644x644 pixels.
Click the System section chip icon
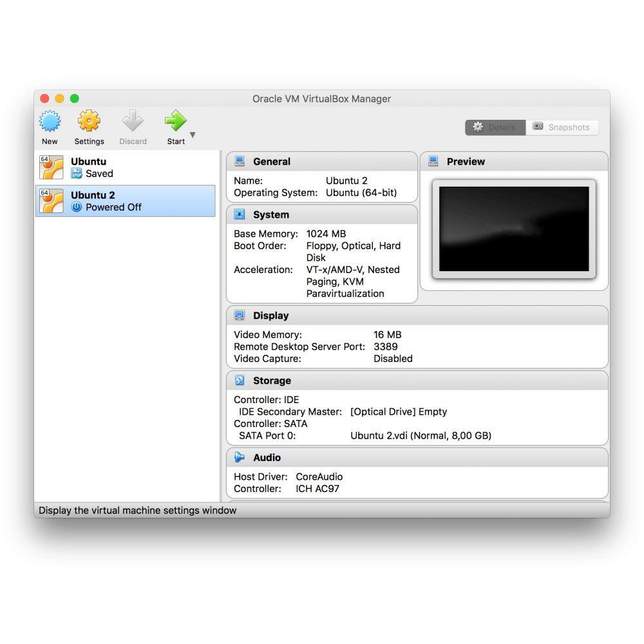(x=240, y=214)
